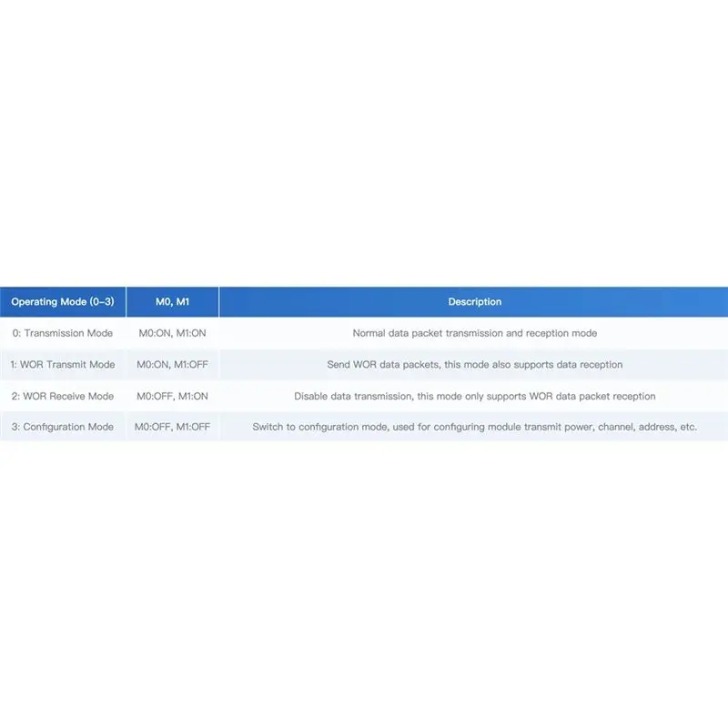
Task: Select the '1: WOR Transmit Mode' cell
Action: (x=63, y=365)
